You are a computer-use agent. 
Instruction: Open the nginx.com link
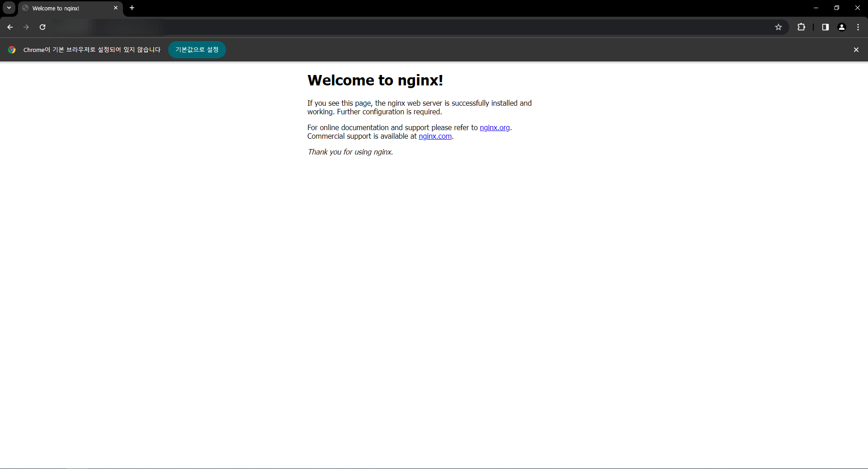click(435, 136)
